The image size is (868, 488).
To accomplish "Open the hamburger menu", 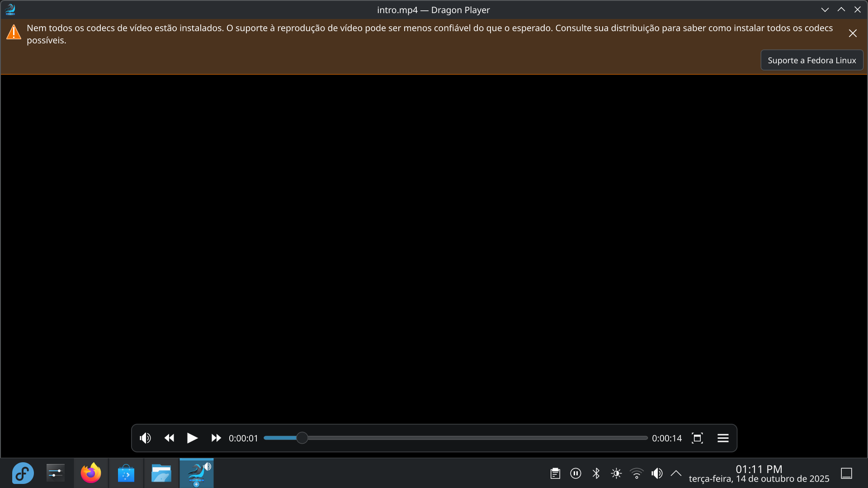I will (723, 438).
